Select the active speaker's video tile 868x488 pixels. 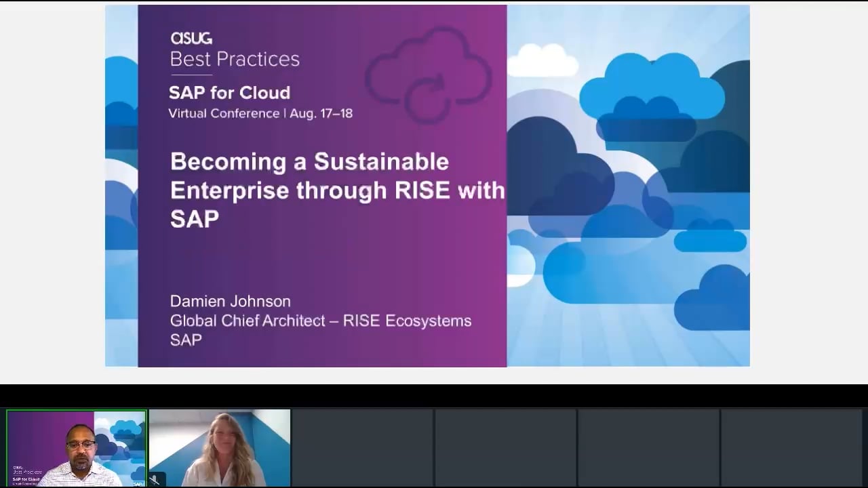76,448
